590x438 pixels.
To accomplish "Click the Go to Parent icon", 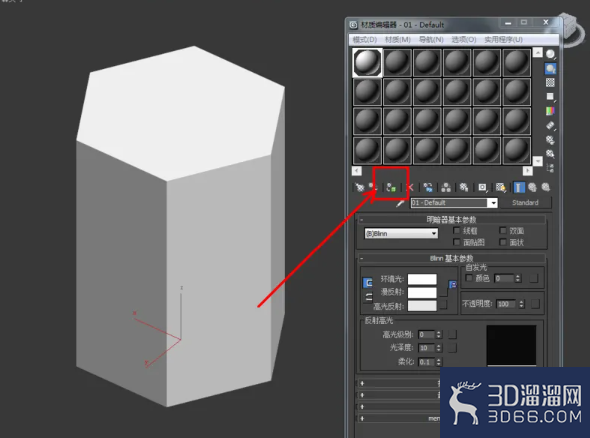I will (x=532, y=187).
